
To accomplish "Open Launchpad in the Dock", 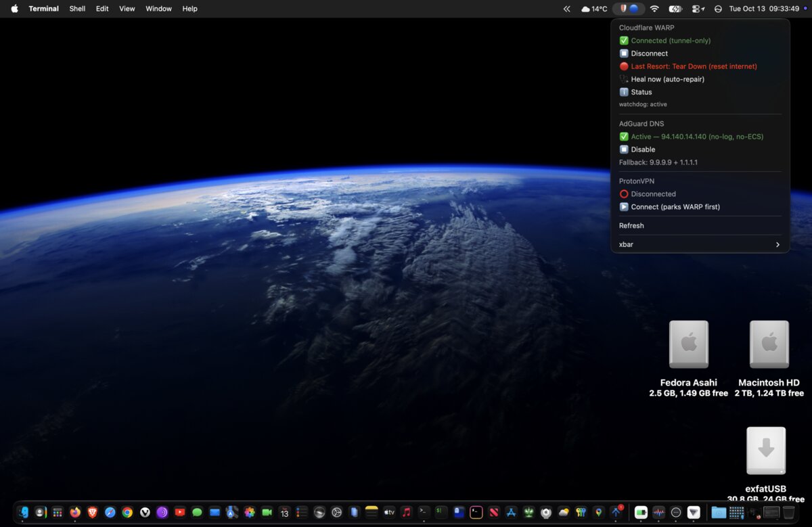I will point(58,512).
